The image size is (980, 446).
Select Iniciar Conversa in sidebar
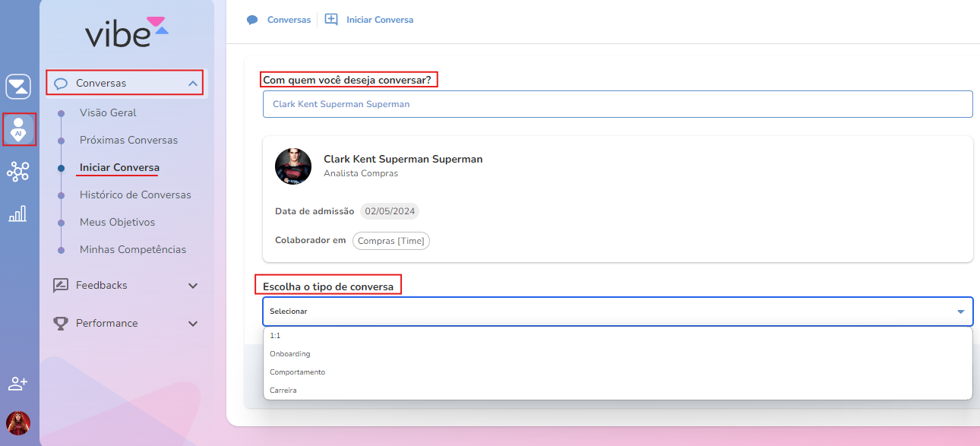pyautogui.click(x=119, y=167)
